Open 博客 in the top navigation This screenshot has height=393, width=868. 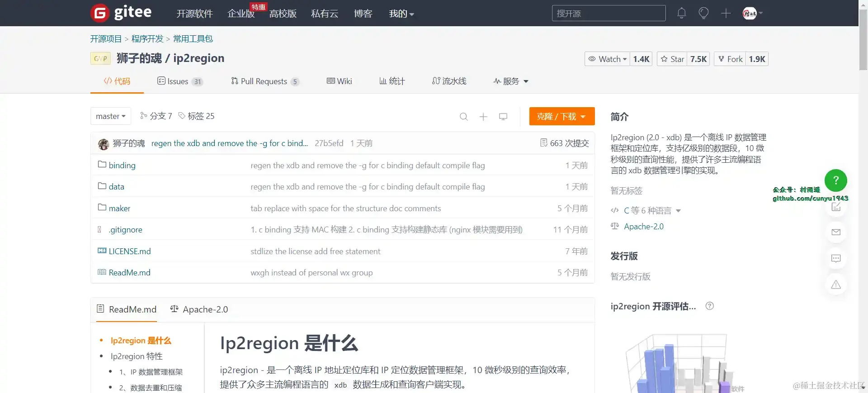tap(363, 14)
